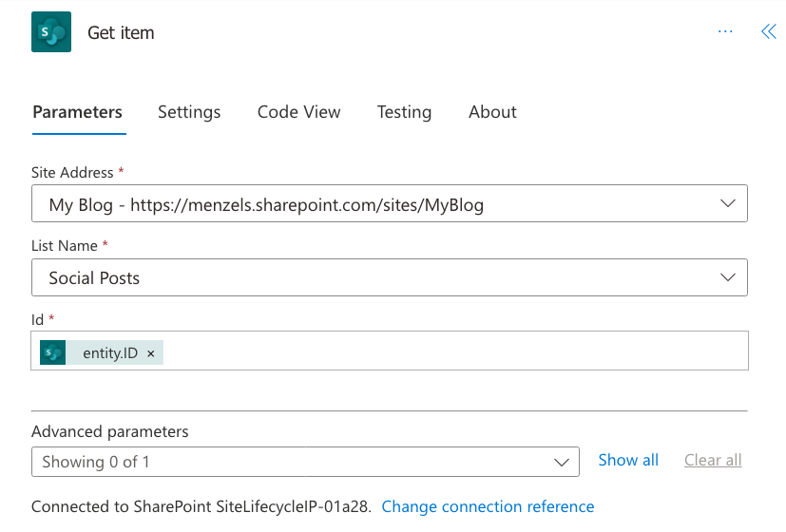Image resolution: width=786 pixels, height=532 pixels.
Task: Remove the entity.ID token with the x
Action: pos(151,353)
